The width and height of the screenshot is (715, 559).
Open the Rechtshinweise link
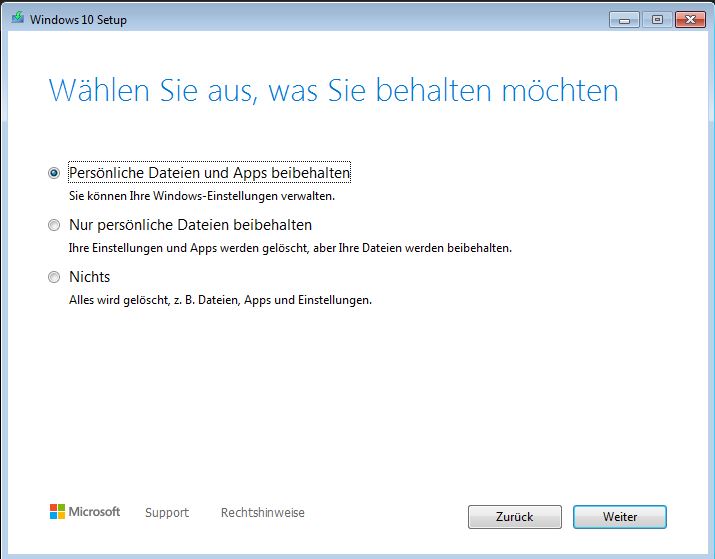point(263,512)
